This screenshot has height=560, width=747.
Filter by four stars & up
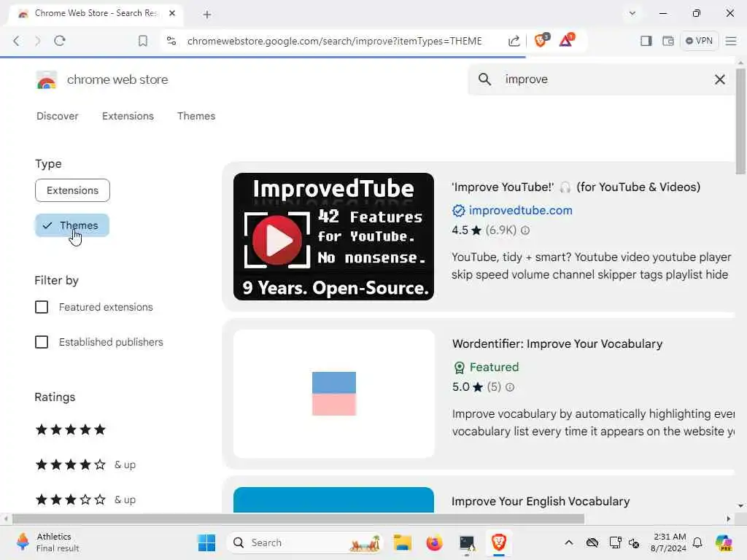[x=86, y=464]
